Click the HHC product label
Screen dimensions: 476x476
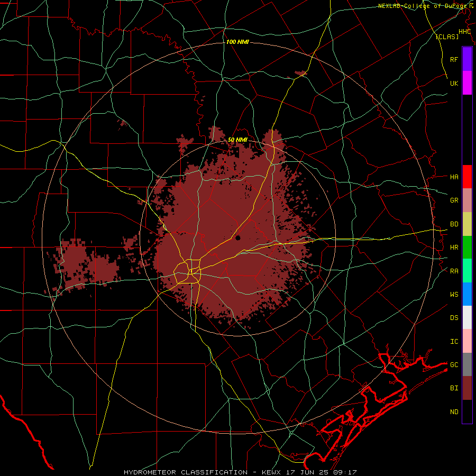point(464,32)
